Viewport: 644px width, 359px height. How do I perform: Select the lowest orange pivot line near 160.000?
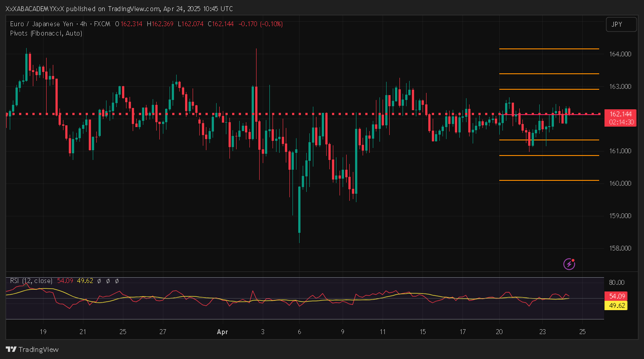[x=549, y=180]
